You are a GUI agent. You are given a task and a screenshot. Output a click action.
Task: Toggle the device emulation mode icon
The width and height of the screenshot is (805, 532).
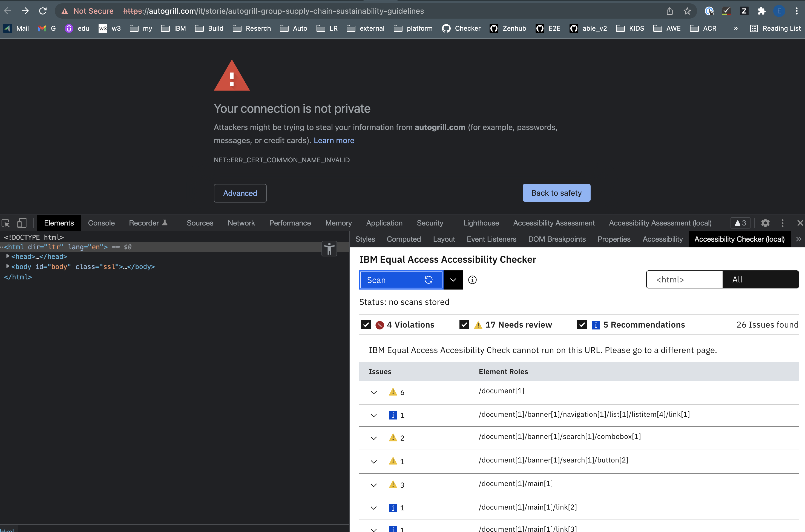click(x=21, y=223)
